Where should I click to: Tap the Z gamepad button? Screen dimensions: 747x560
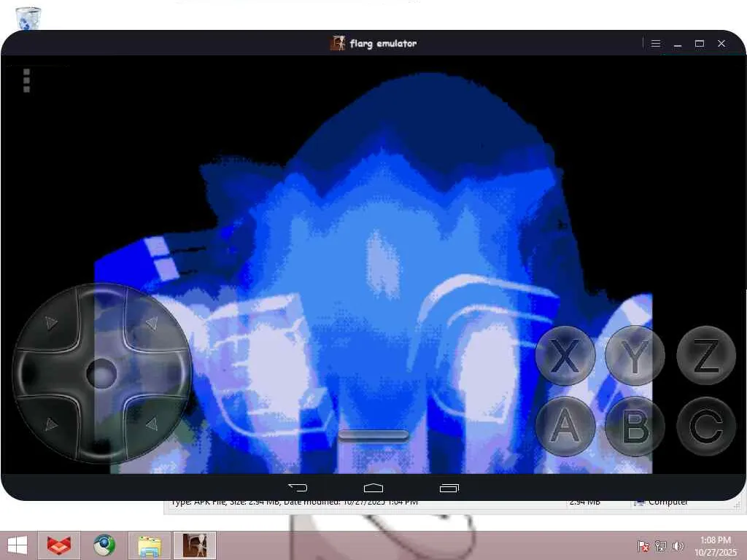[706, 356]
